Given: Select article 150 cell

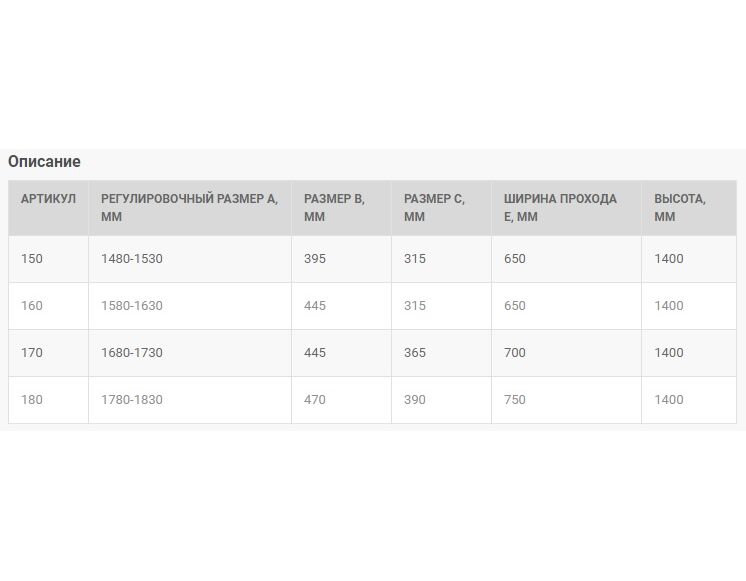Looking at the screenshot, I should (49, 259).
